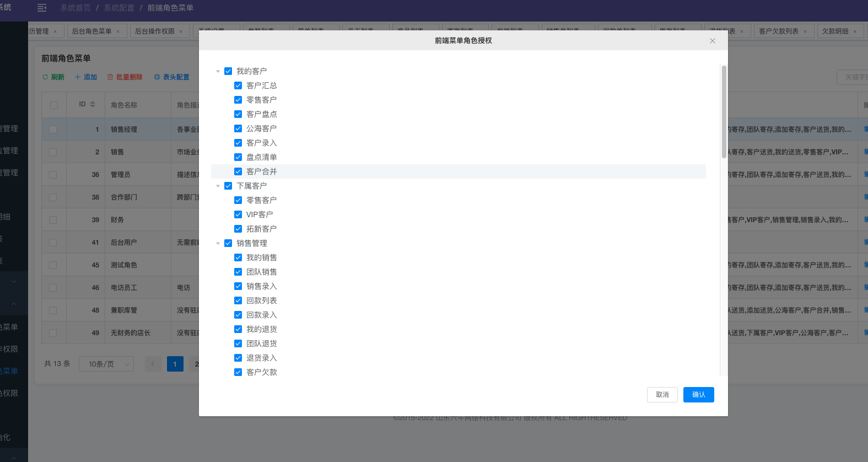Viewport: 868px width, 462px height.
Task: Collapse 下属客户 tree node
Action: pyautogui.click(x=218, y=186)
